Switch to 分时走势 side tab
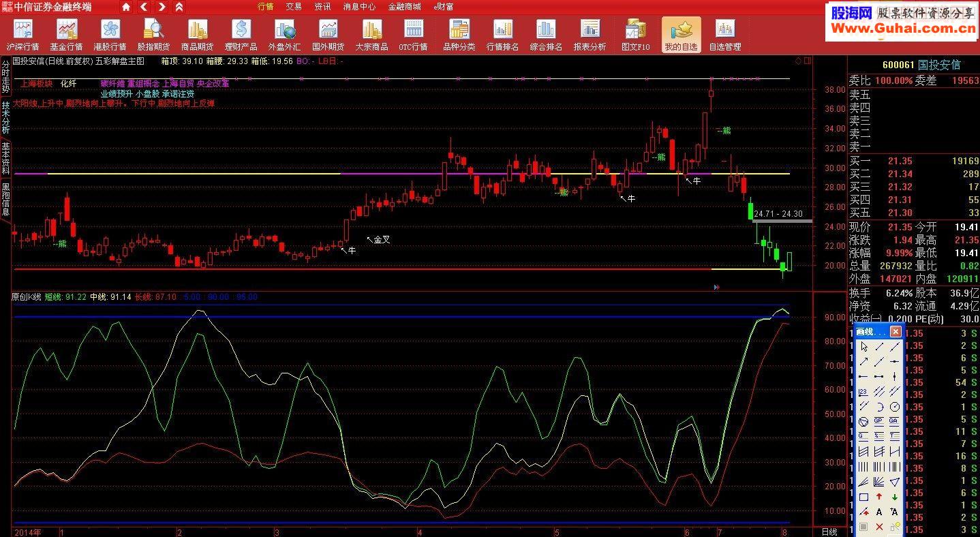 pos(5,76)
